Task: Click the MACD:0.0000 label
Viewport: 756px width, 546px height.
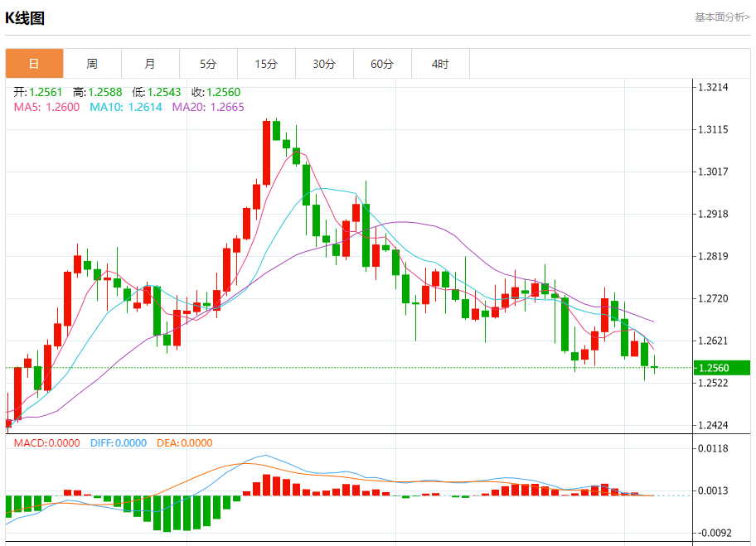Action: (46, 443)
